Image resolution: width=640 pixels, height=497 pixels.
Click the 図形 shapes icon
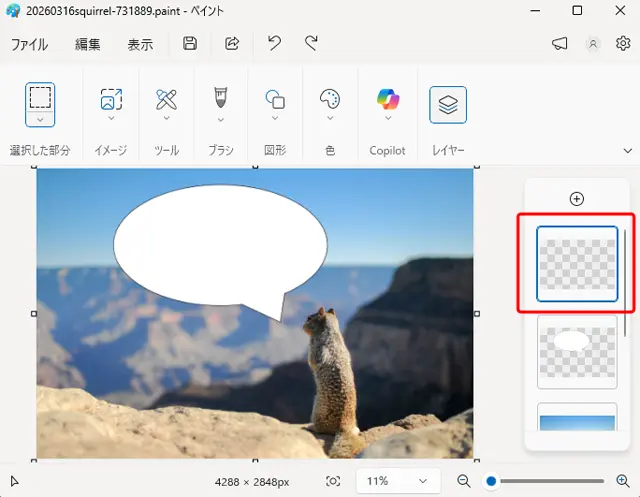[x=275, y=99]
